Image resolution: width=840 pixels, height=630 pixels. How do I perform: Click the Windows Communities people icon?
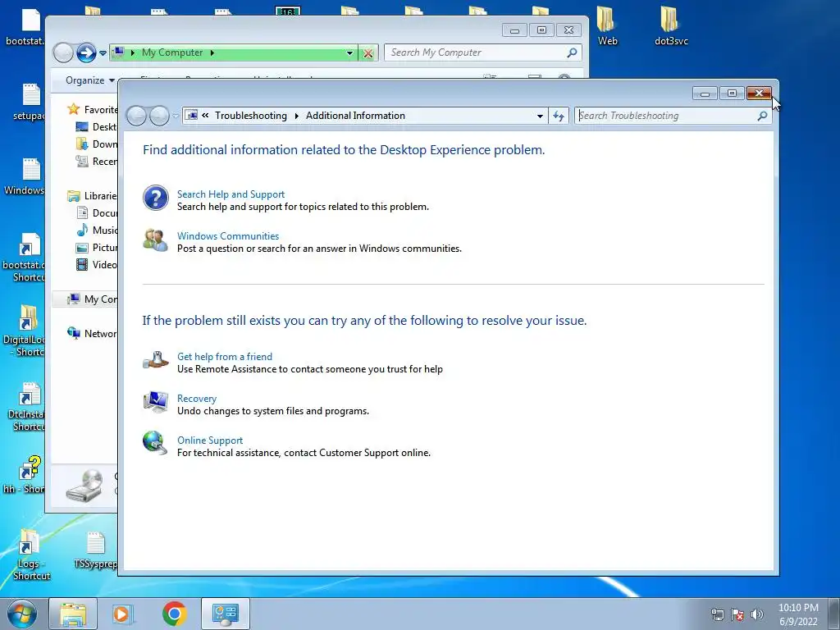click(155, 240)
